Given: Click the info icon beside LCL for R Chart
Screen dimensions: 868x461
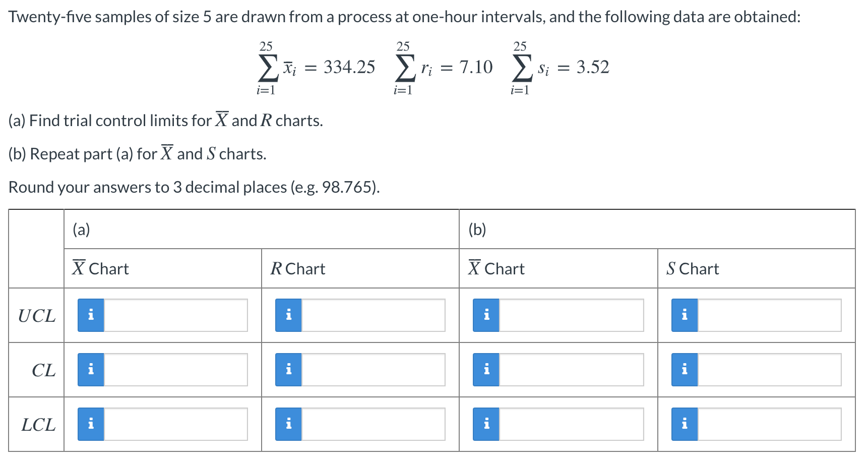Looking at the screenshot, I should pos(289,424).
